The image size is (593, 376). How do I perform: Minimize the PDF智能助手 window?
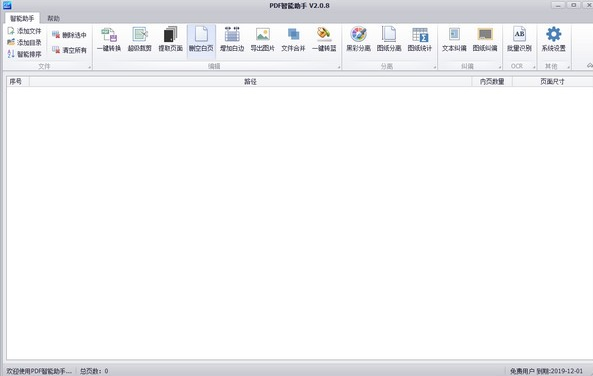point(558,5)
